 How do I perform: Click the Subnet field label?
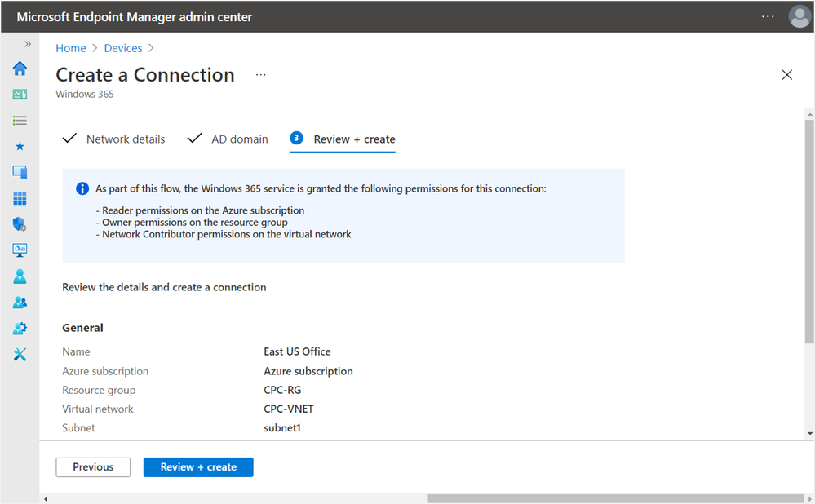coord(78,428)
